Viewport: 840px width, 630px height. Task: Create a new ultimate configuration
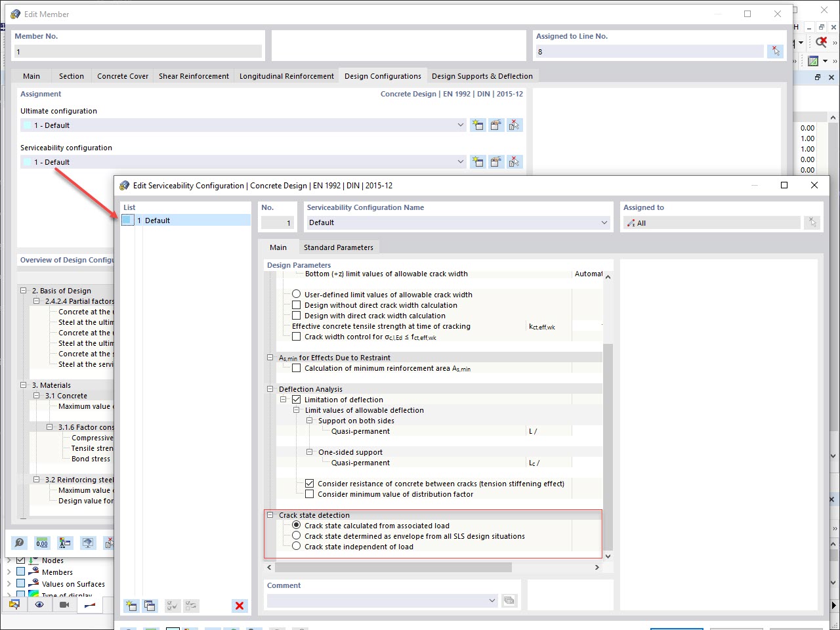click(x=478, y=125)
